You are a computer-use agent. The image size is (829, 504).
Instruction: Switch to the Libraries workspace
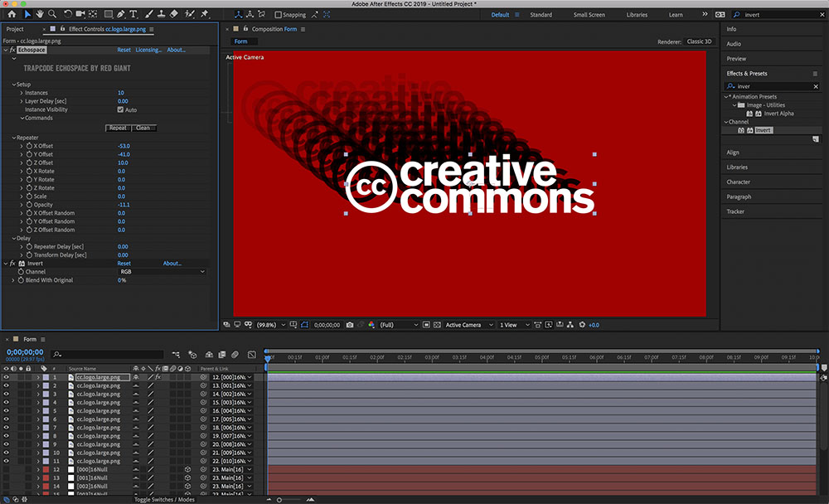click(637, 15)
